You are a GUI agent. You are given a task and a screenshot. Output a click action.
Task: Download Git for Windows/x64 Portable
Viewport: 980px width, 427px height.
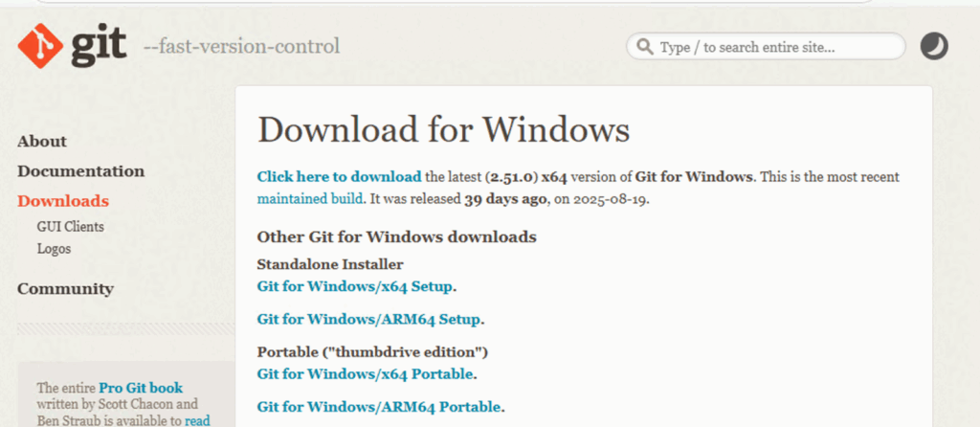[365, 373]
